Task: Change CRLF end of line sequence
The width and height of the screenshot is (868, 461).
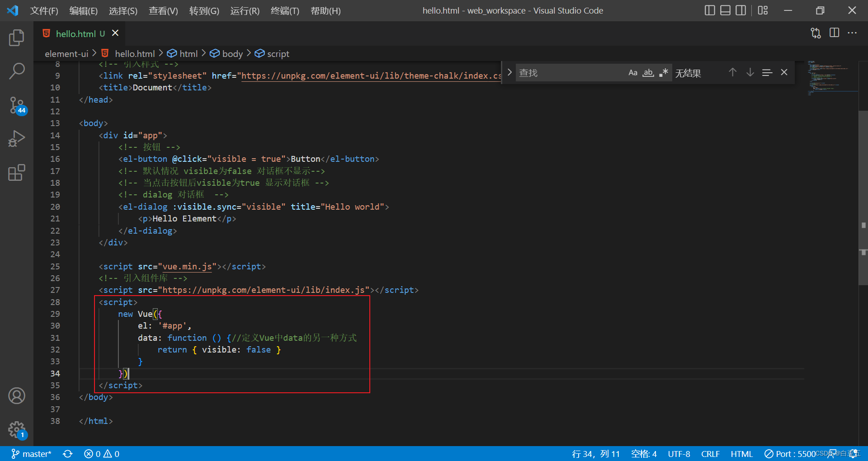Action: 710,454
